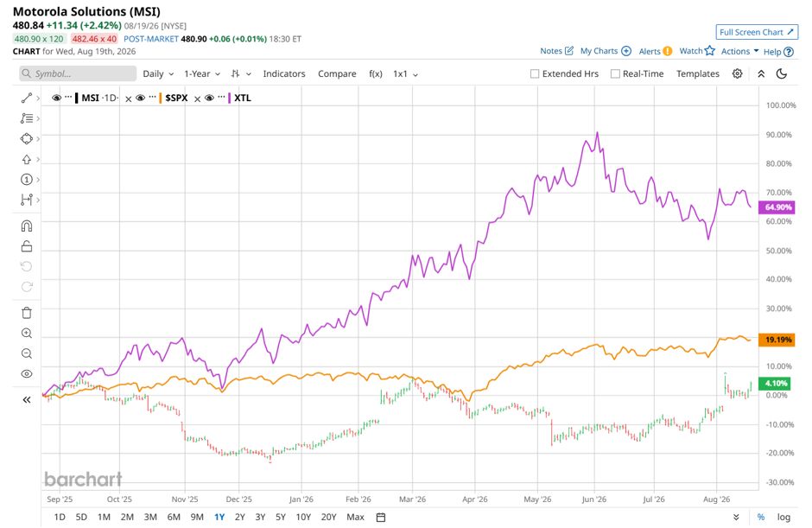
Task: Open Full Screen Chart
Action: coord(757,32)
